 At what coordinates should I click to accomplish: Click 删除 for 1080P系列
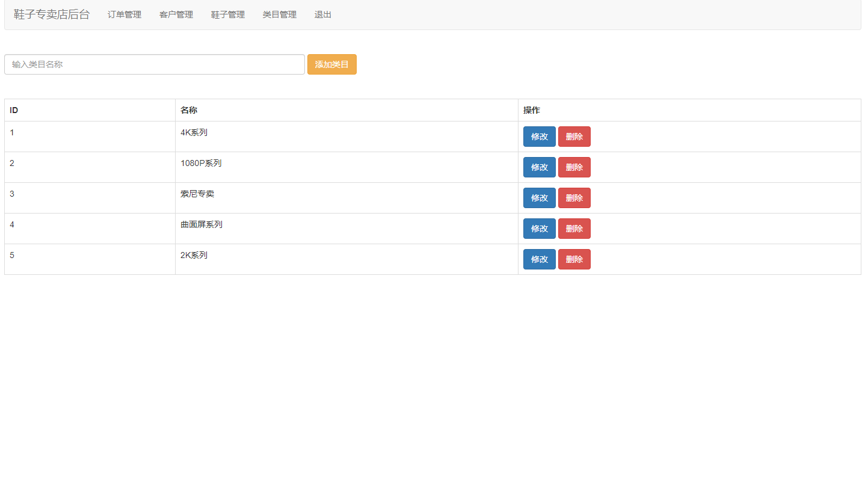point(574,167)
